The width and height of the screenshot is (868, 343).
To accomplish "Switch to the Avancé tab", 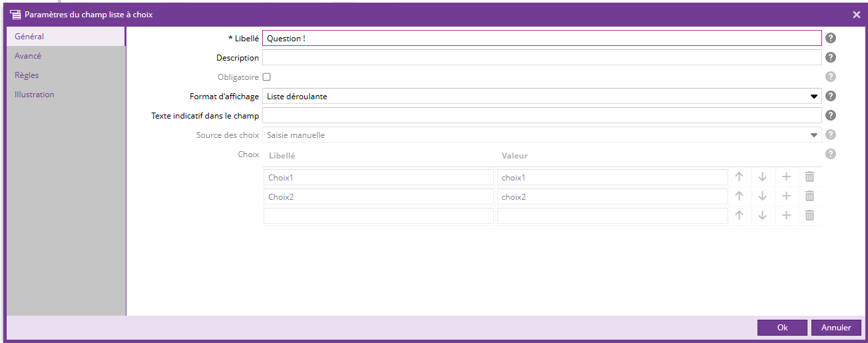I will pos(28,56).
